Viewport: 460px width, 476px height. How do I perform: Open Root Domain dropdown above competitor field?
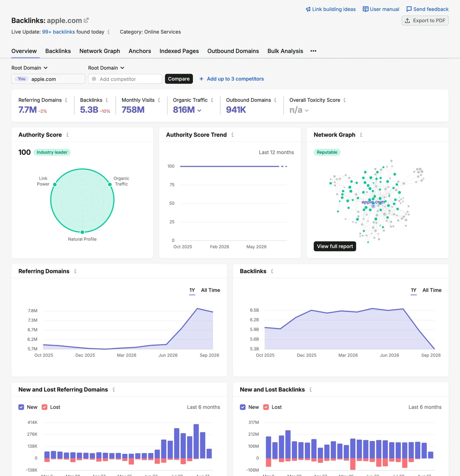106,68
